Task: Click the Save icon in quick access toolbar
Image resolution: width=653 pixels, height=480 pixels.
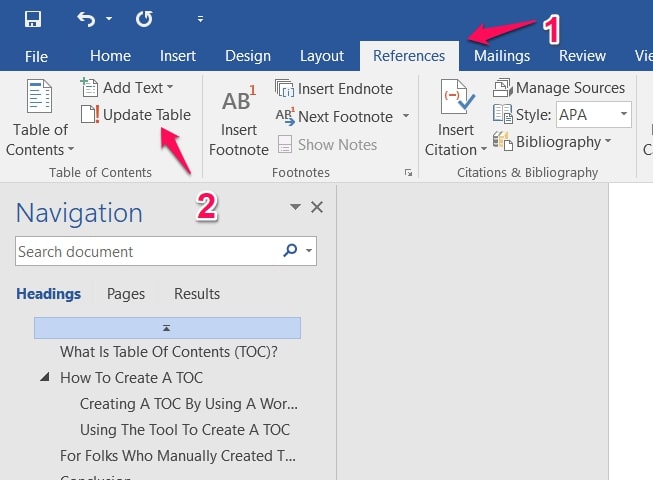Action: 33,19
